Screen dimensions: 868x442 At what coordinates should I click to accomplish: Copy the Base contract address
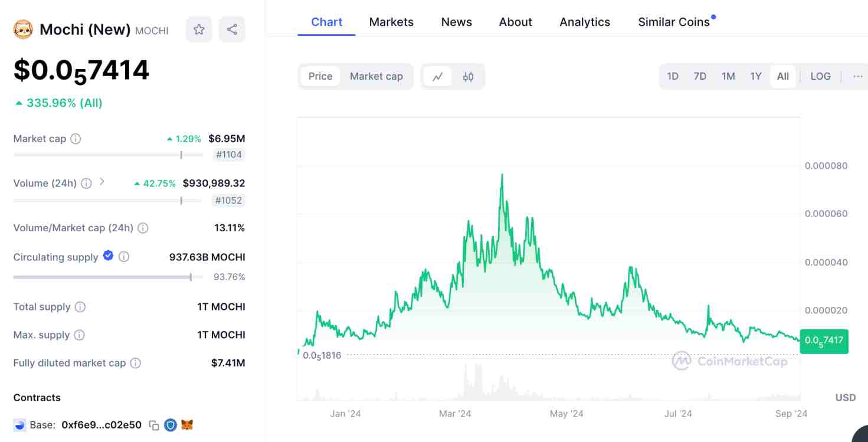pos(154,425)
